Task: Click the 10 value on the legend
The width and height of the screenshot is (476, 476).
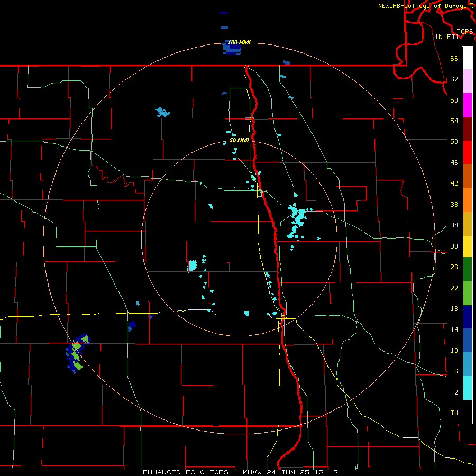Action: [454, 350]
